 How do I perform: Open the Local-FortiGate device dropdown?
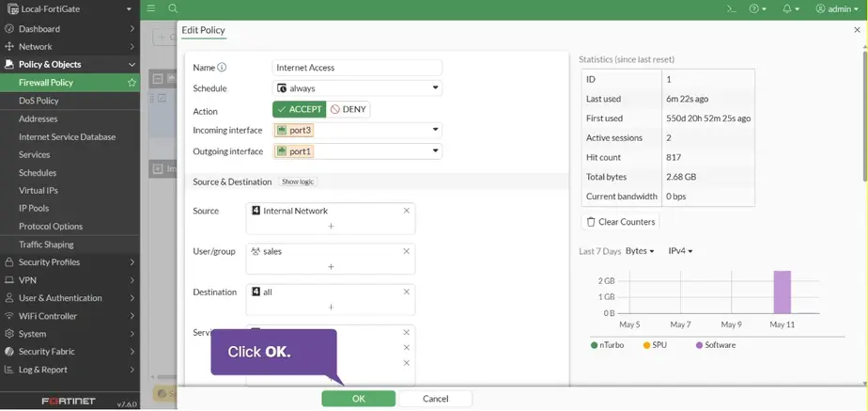[x=70, y=8]
